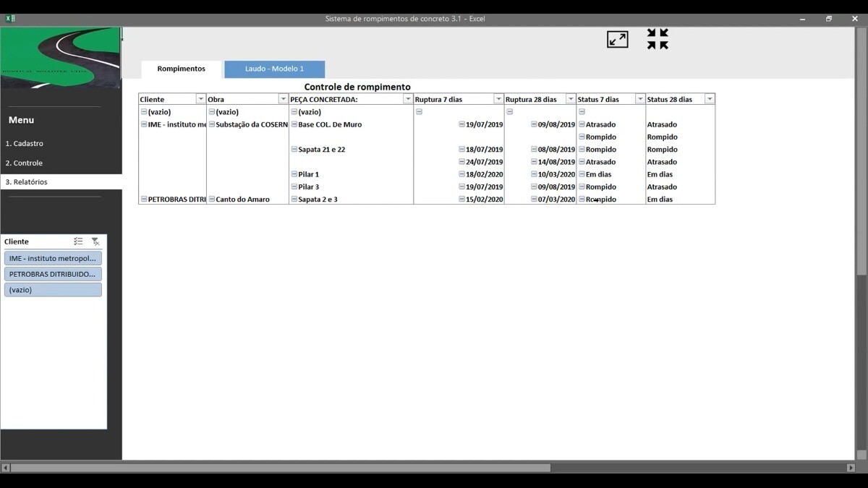Open Status 7 dias filter dropdown
This screenshot has height=488, width=868.
(640, 99)
